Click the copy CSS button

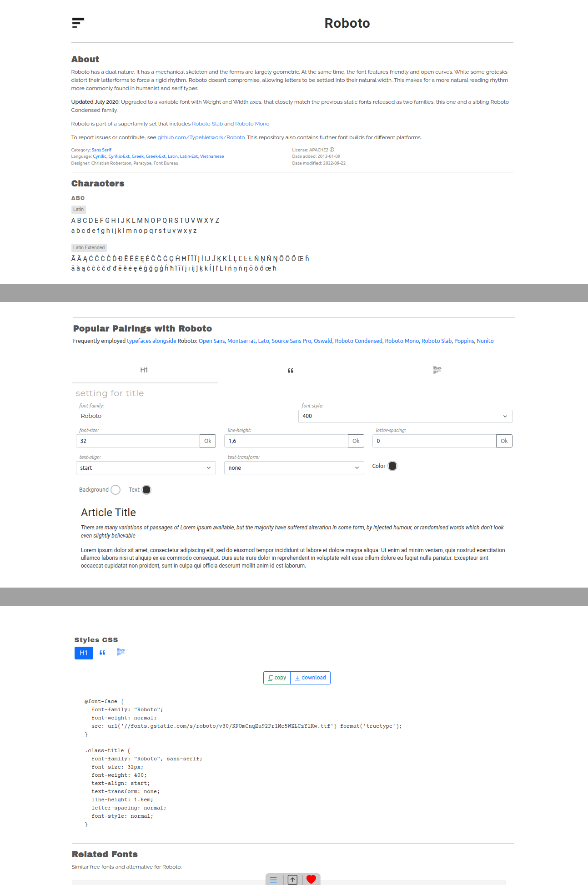tap(277, 678)
